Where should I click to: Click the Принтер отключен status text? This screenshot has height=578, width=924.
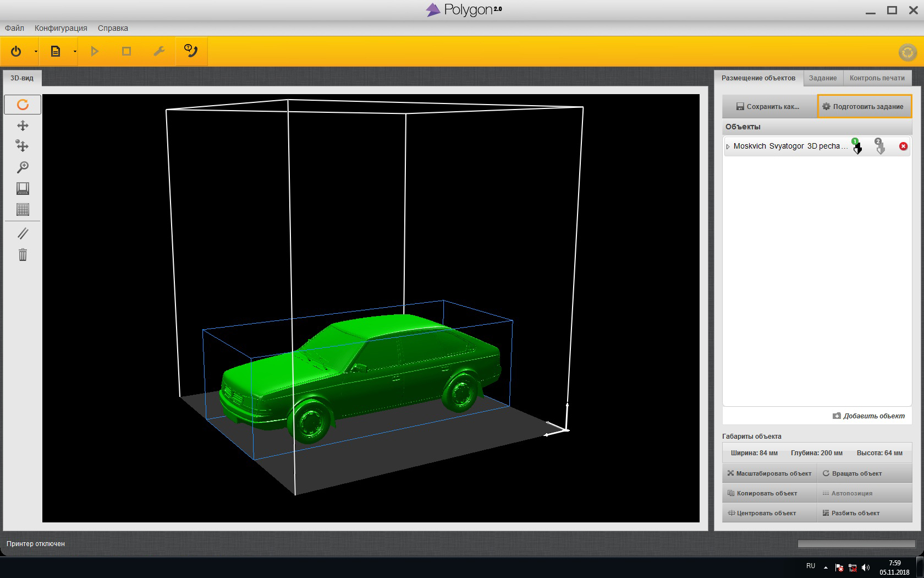pos(36,544)
